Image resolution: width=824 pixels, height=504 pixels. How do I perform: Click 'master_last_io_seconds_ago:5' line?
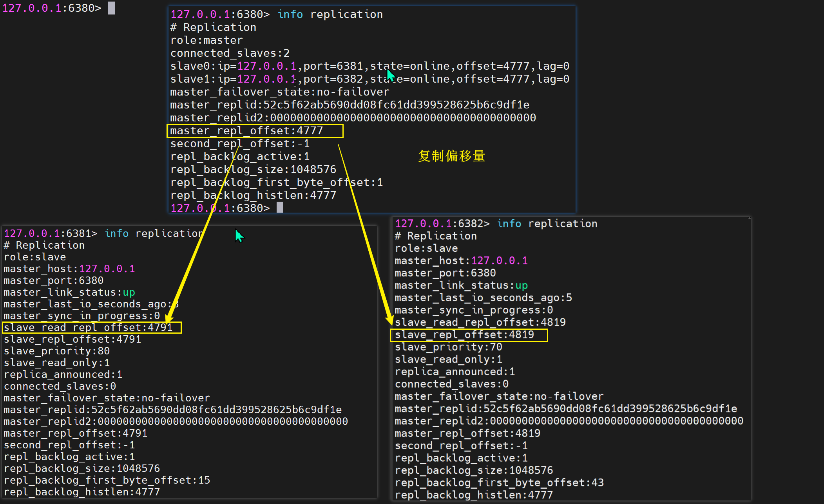483,298
